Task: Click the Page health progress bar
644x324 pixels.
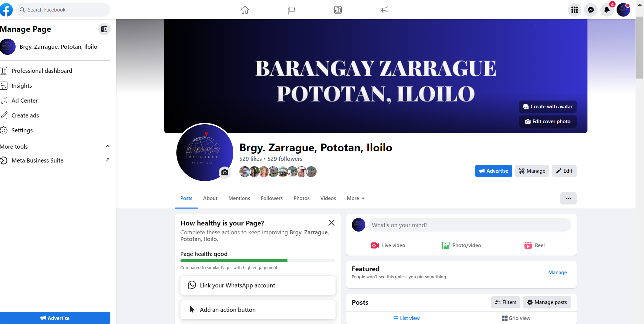Action: click(258, 261)
